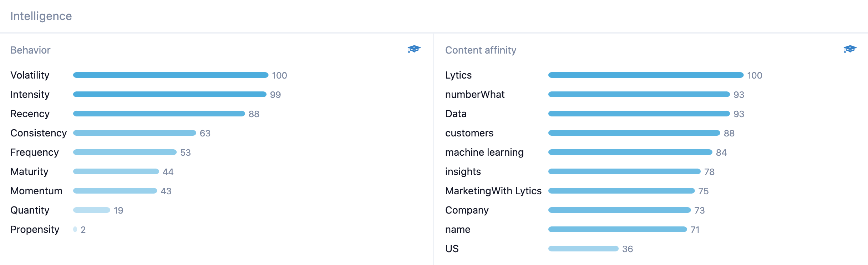Viewport: 868px width, 265px height.
Task: Click the Content affinity graduation cap icon
Action: click(850, 49)
